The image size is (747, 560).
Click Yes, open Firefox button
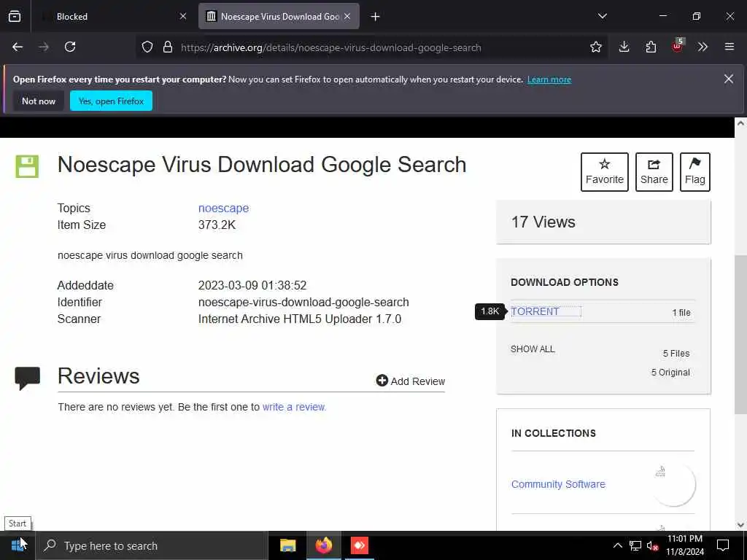[111, 101]
